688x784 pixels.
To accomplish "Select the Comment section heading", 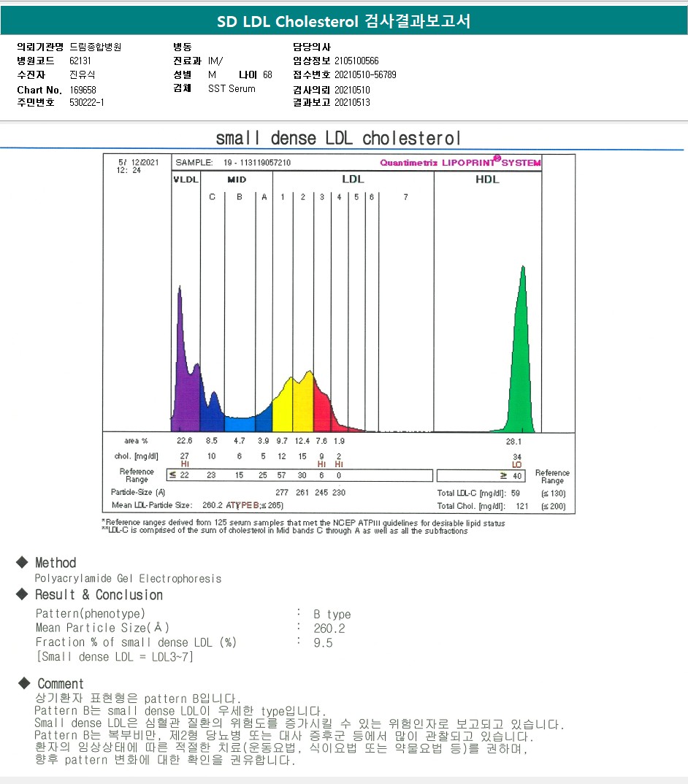I will (61, 684).
